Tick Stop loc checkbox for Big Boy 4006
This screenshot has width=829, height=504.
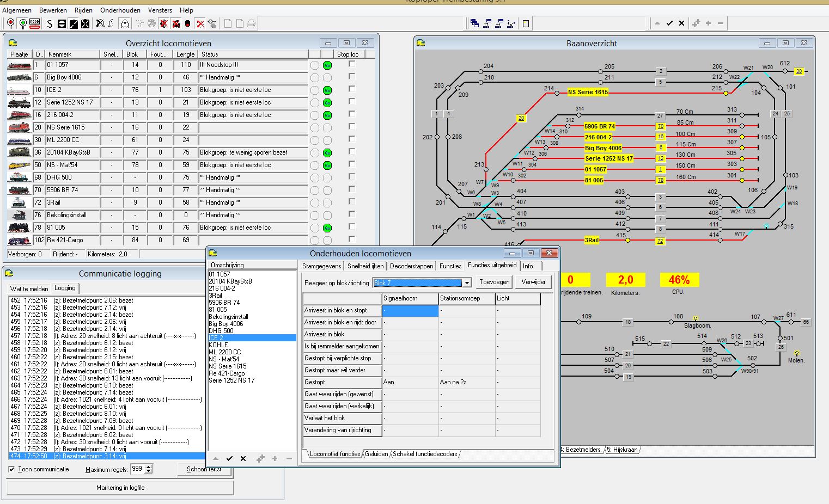352,77
